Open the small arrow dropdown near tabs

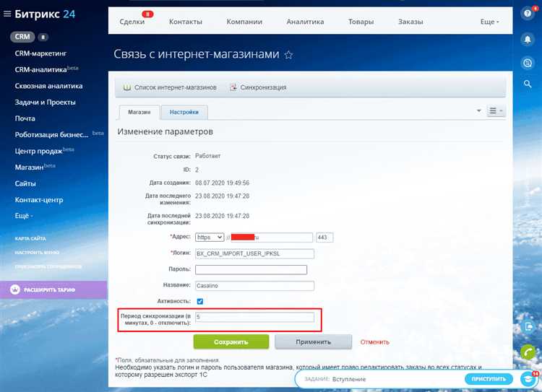pos(478,110)
